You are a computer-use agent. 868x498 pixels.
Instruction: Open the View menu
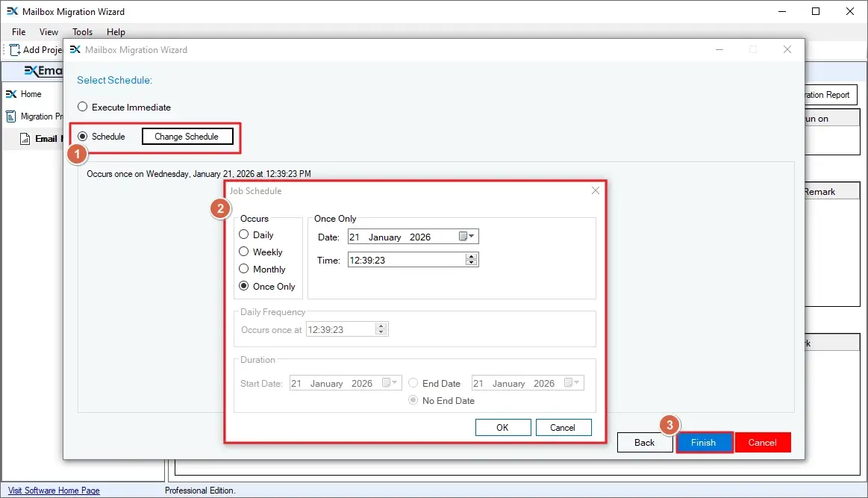[49, 32]
